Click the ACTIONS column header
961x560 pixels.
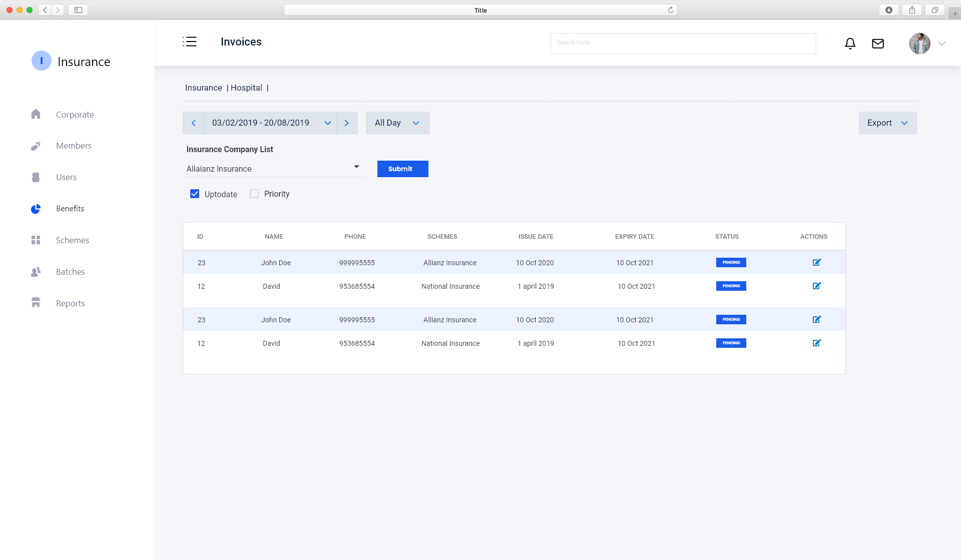click(813, 236)
